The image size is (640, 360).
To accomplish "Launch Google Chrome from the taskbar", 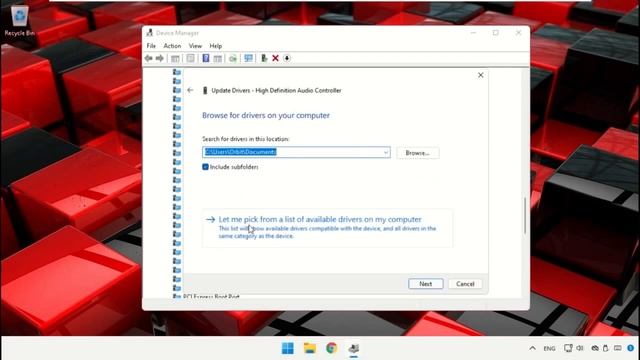I will point(332,348).
